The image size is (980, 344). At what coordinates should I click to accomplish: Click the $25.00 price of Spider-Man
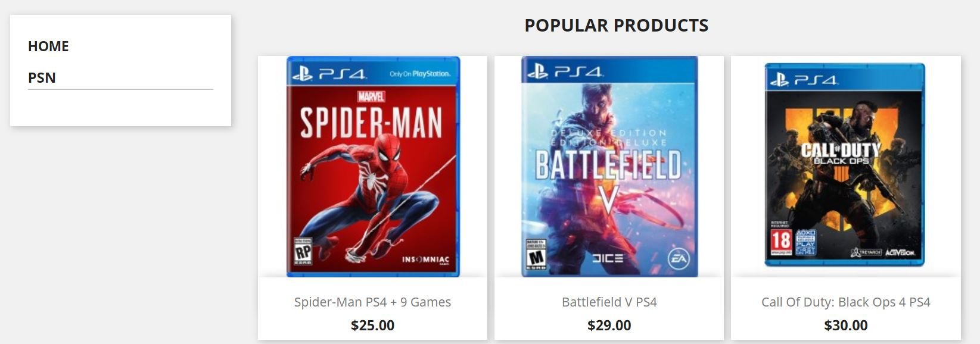click(372, 326)
